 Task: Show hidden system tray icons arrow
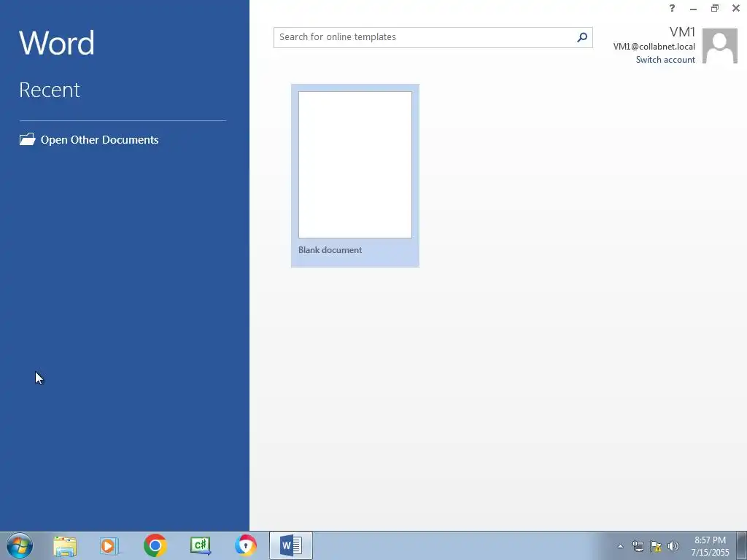620,546
